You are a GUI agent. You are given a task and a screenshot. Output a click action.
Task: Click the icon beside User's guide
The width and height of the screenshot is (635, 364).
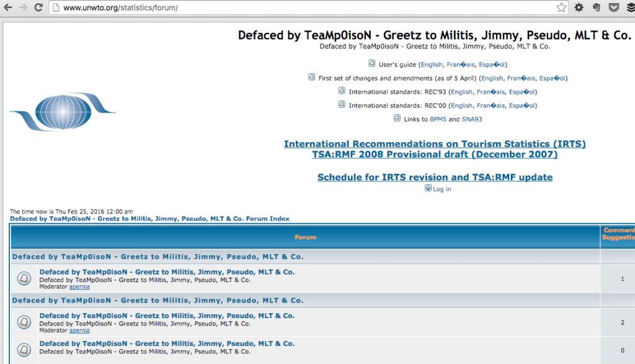pyautogui.click(x=372, y=63)
